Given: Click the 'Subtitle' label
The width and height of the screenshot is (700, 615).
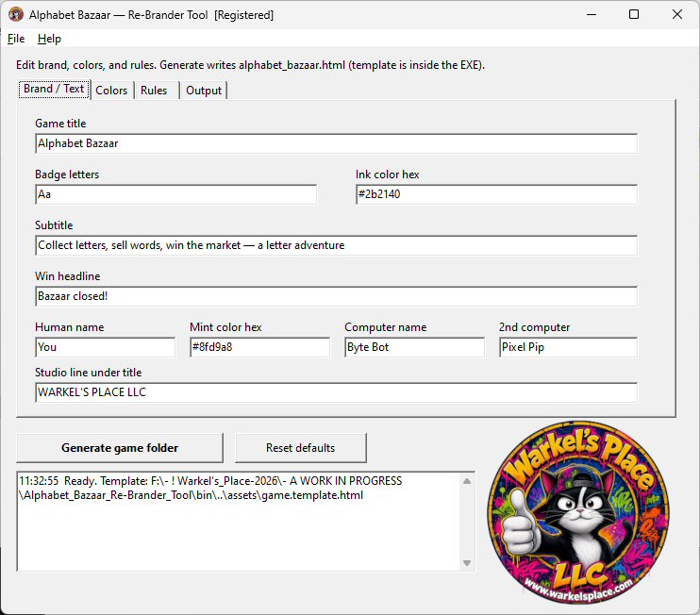Looking at the screenshot, I should [54, 225].
